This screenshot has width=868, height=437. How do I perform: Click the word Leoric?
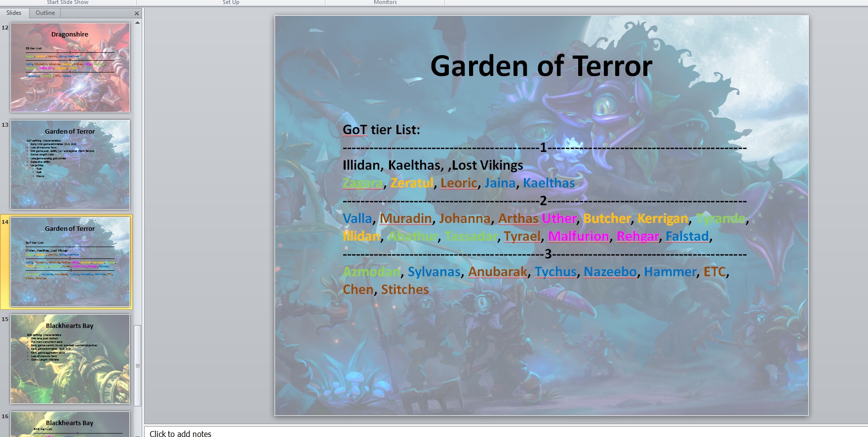tap(459, 183)
